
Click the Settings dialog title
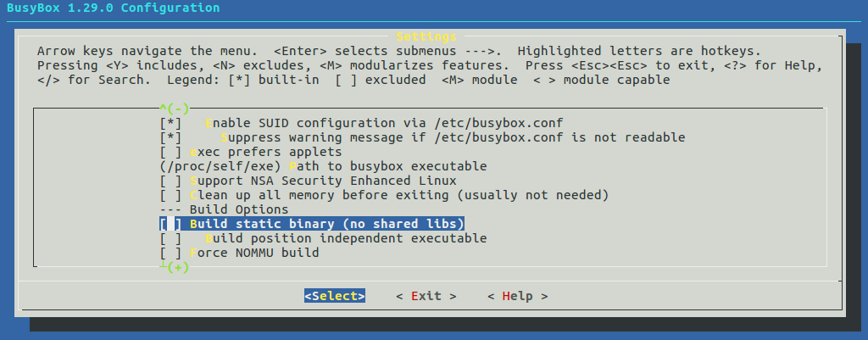click(426, 36)
